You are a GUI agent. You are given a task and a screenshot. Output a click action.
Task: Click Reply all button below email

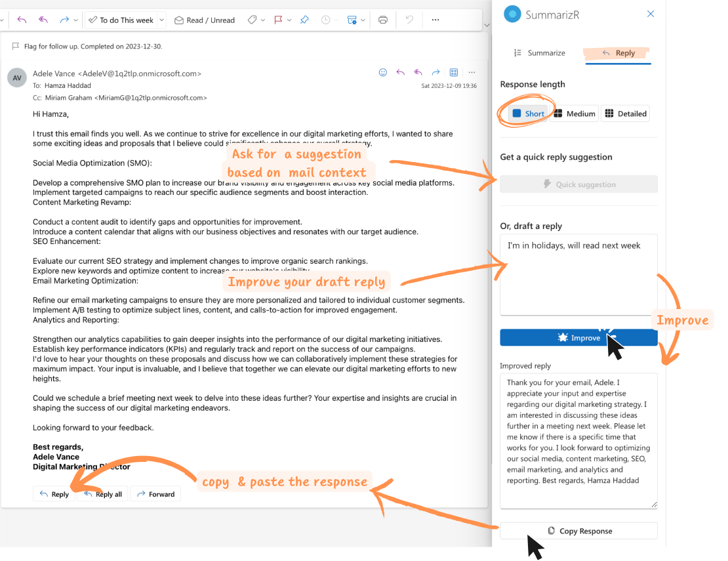103,494
